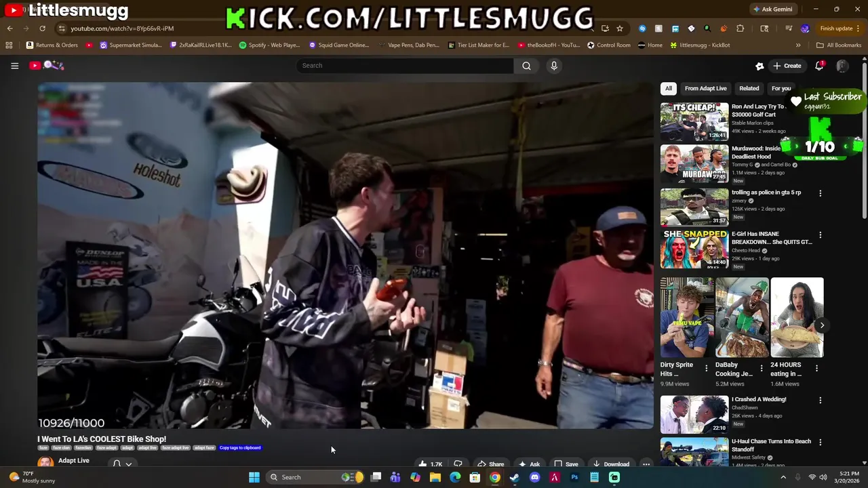Click Finish update button
The image size is (868, 488).
click(840, 28)
